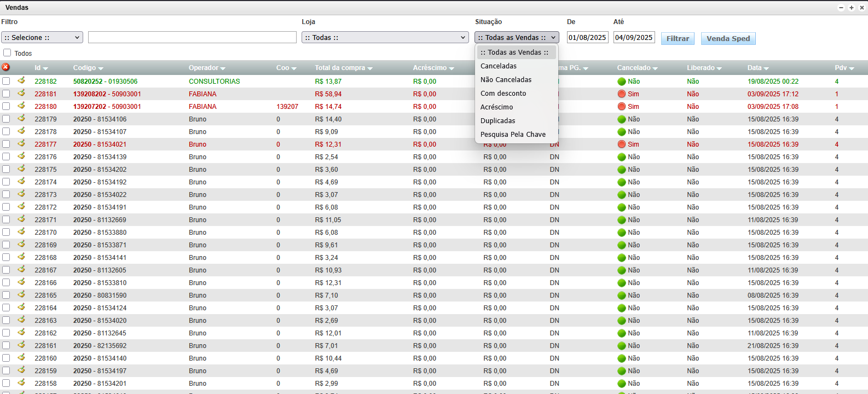Check the Todos checkbox
The image size is (868, 394).
tap(7, 53)
